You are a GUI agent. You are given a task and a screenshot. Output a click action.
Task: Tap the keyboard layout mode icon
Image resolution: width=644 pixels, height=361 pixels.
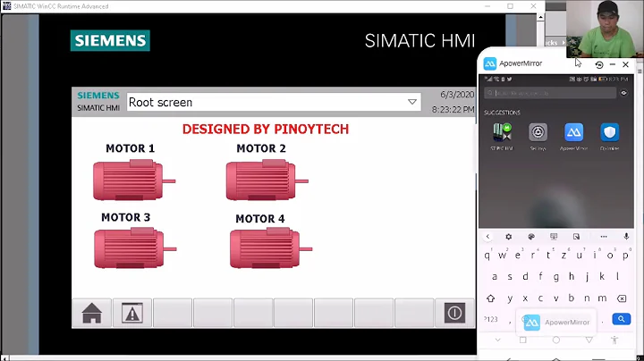click(554, 237)
